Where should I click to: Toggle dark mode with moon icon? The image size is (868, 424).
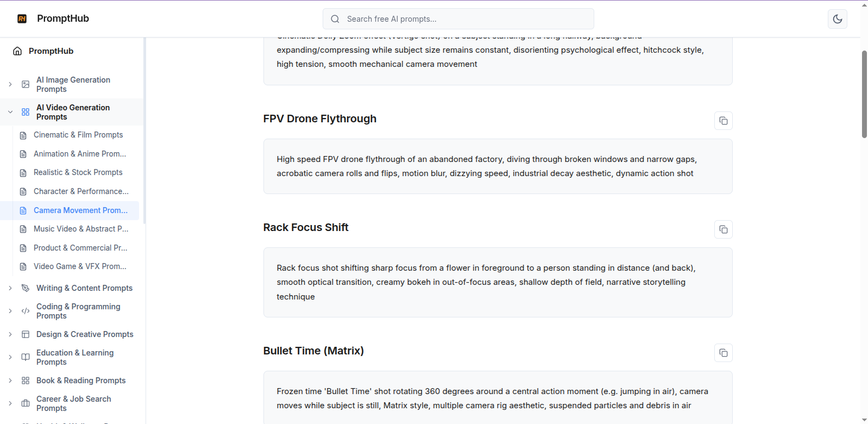[x=837, y=19]
